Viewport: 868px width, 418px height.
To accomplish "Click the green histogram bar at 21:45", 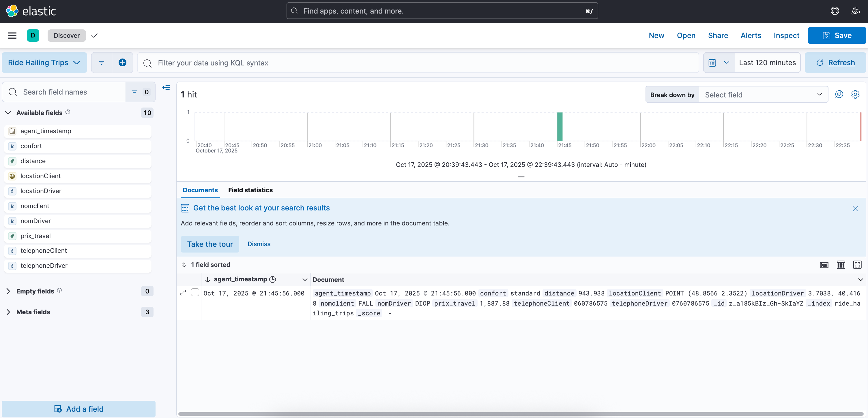I will [x=559, y=127].
